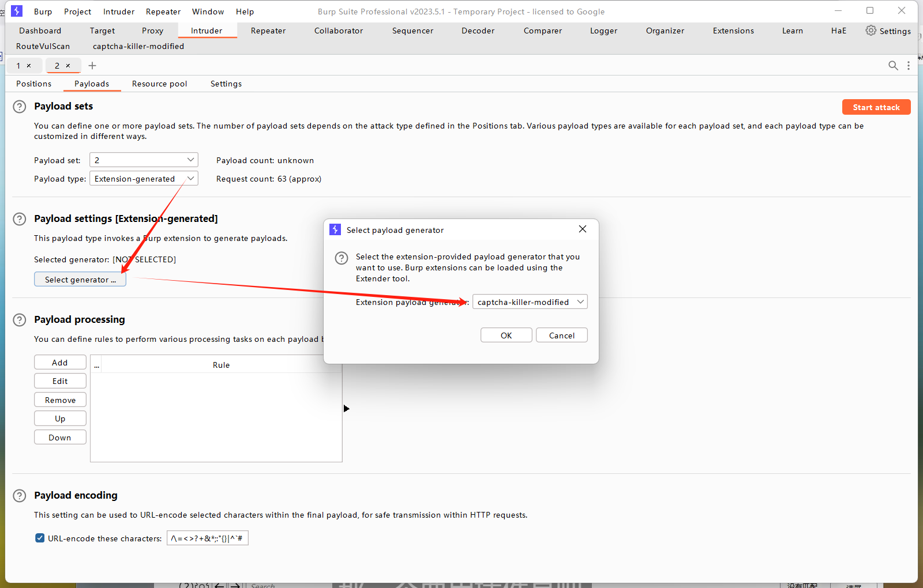Switch to the Decoder tab
The width and height of the screenshot is (923, 588).
pyautogui.click(x=478, y=31)
